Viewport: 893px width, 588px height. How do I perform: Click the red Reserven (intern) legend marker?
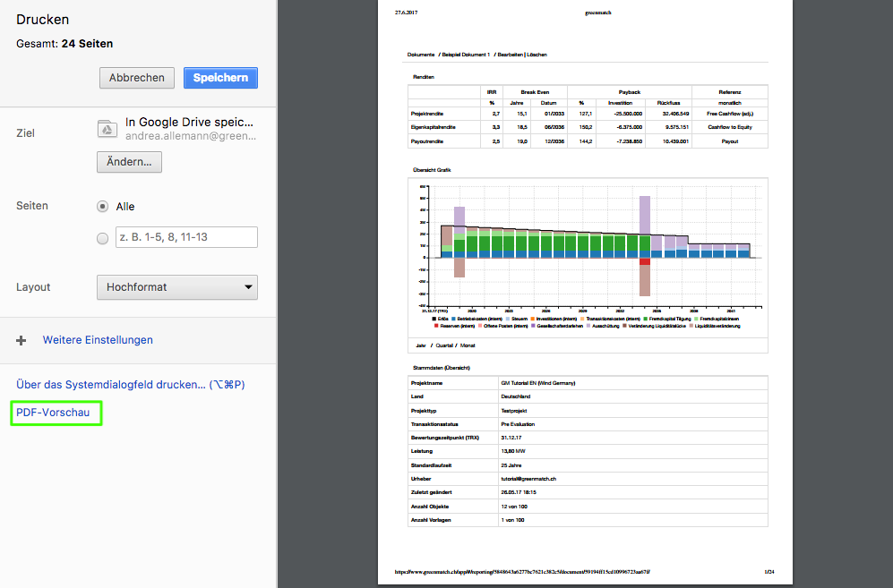pos(434,326)
